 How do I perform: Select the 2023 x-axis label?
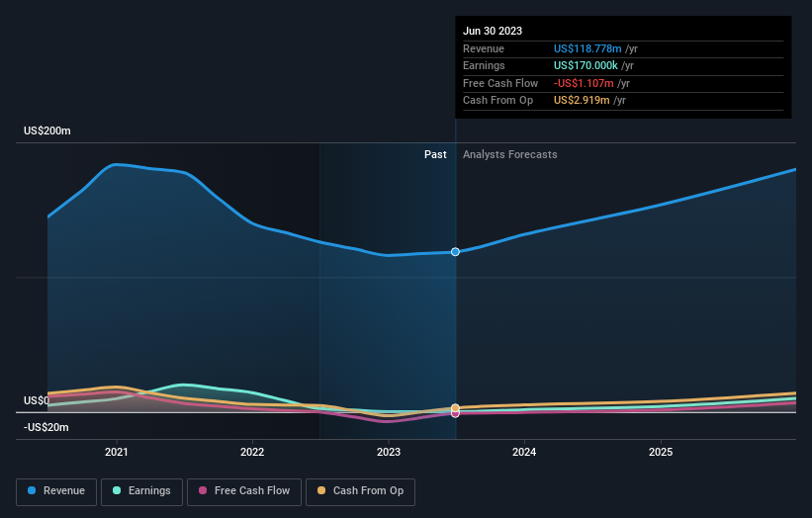(389, 452)
